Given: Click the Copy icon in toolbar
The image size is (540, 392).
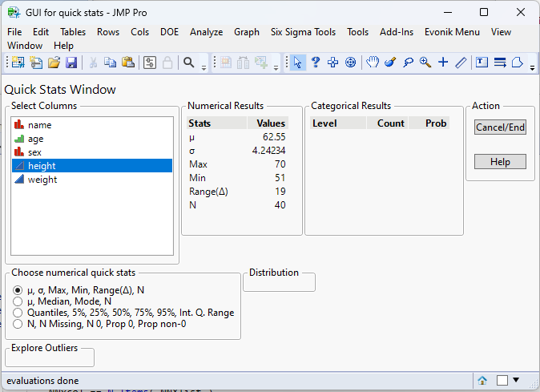Looking at the screenshot, I should (x=111, y=63).
